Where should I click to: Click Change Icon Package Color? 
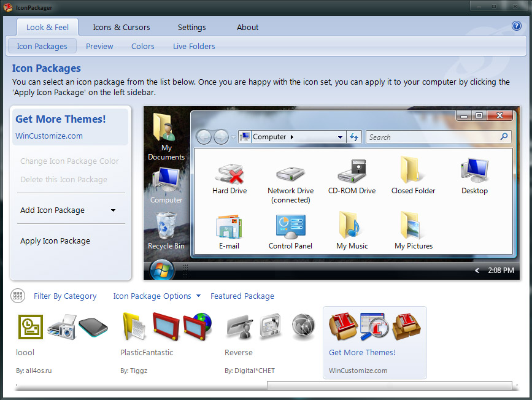69,161
